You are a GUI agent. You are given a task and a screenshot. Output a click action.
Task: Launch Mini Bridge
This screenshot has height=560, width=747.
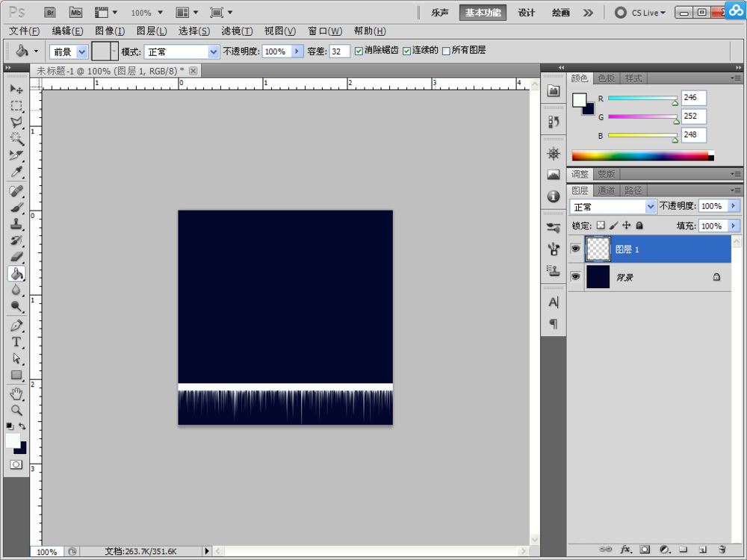tap(75, 13)
